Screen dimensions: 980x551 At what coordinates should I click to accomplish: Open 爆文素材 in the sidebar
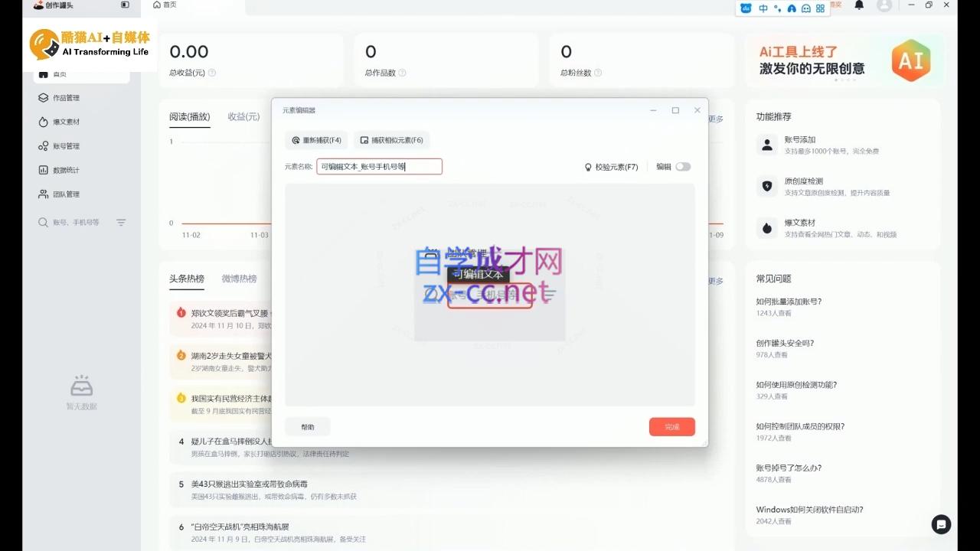(60, 122)
